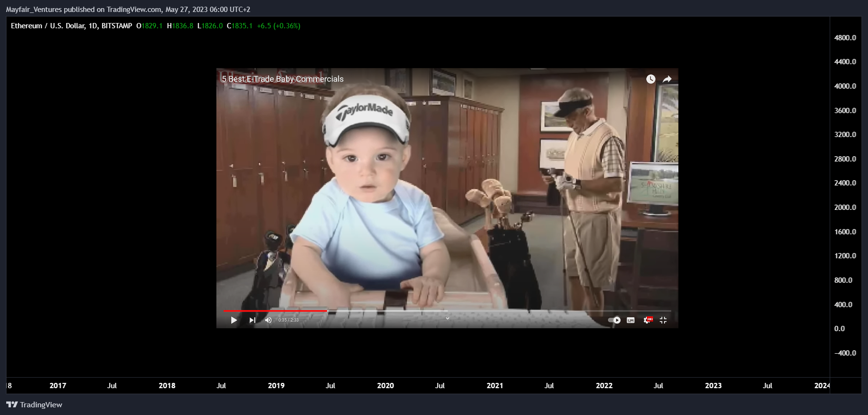The height and width of the screenshot is (415, 868).
Task: Click the 2020 time axis label
Action: [385, 386]
